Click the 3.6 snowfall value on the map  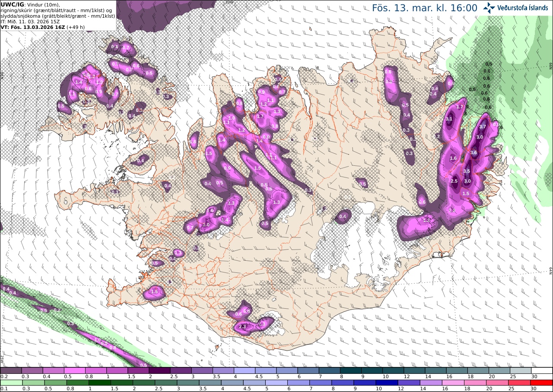coord(474,152)
